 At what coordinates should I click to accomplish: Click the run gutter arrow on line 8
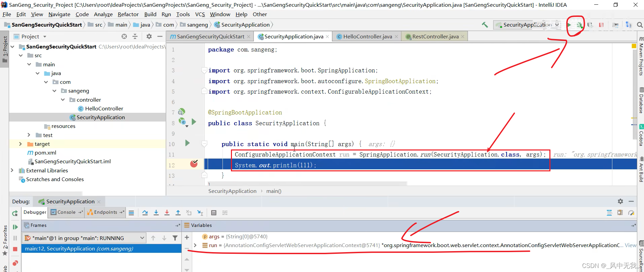point(194,122)
